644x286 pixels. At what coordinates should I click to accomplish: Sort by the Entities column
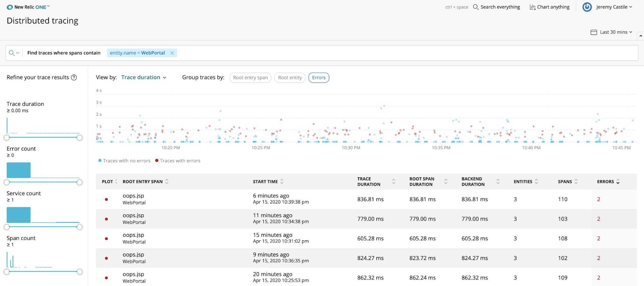pos(526,182)
